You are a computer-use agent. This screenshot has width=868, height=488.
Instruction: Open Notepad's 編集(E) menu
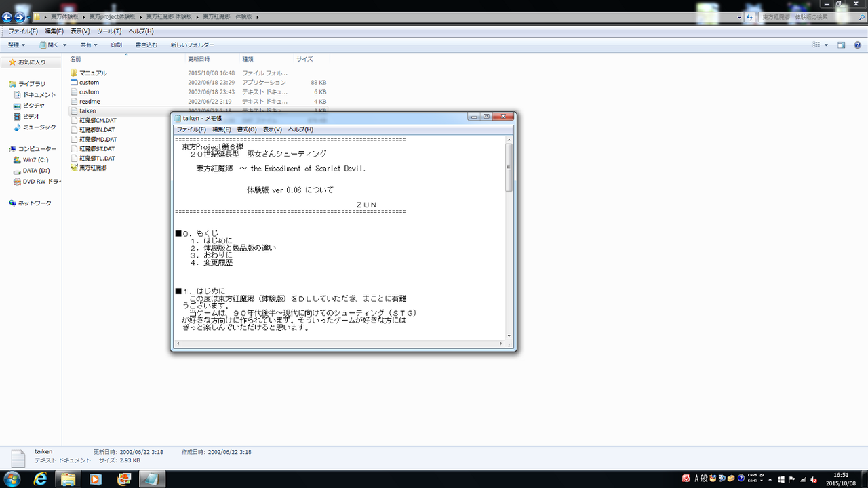click(x=222, y=129)
